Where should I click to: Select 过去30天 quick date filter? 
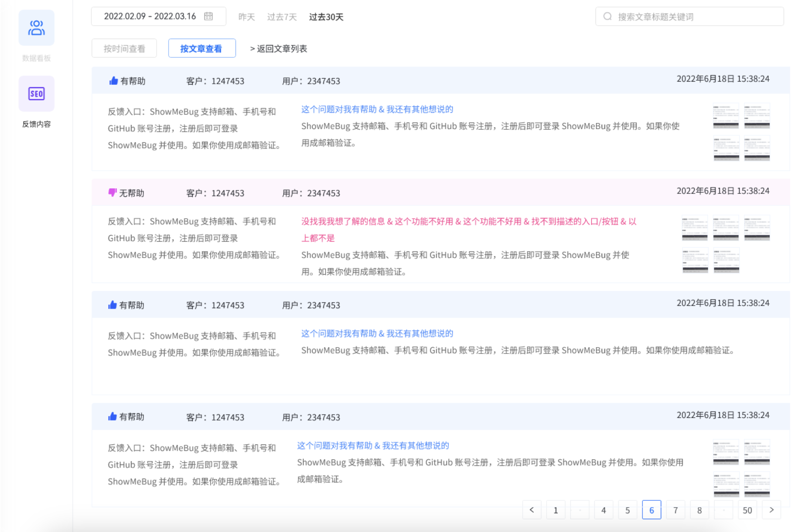[x=326, y=17]
